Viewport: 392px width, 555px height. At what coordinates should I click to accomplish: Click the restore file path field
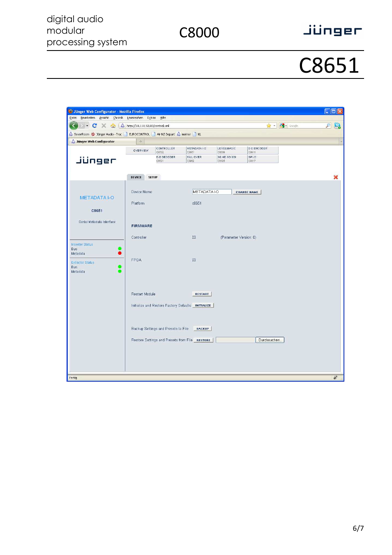235,340
